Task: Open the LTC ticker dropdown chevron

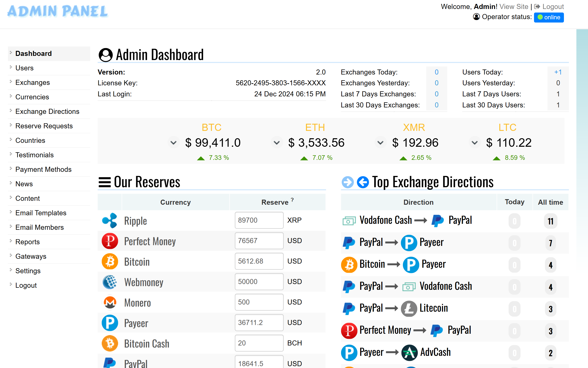Action: pyautogui.click(x=475, y=143)
